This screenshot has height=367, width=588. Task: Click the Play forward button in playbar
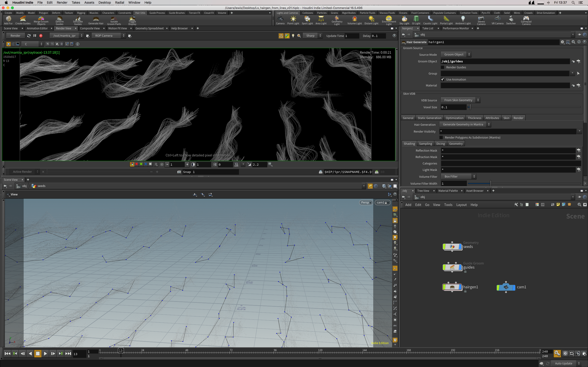45,353
